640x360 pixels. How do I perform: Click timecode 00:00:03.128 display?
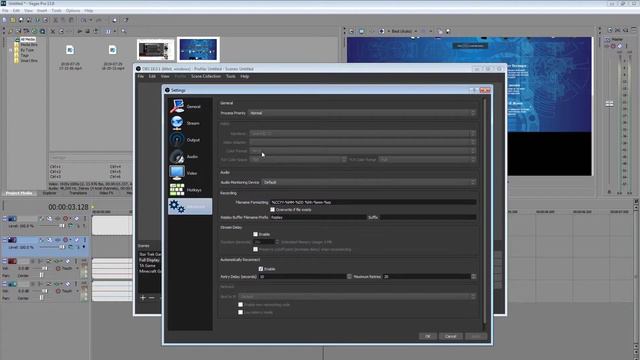click(68, 207)
